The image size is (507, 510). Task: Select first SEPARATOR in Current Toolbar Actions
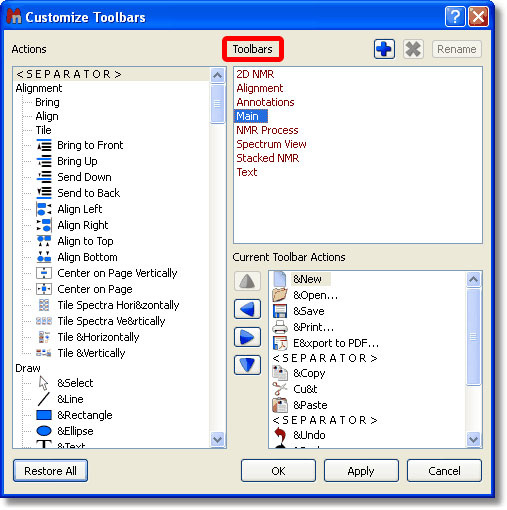click(325, 358)
